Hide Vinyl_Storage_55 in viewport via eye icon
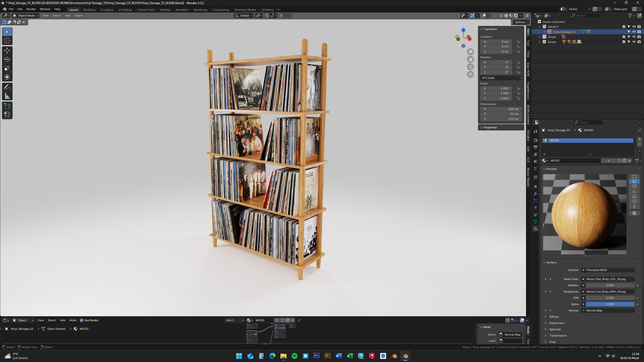This screenshot has height=362, width=644. click(x=634, y=32)
